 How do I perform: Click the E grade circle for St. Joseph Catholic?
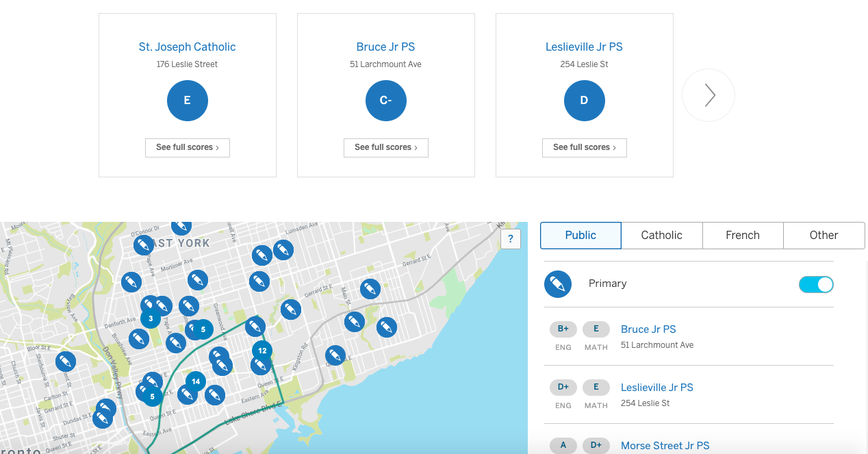[188, 101]
